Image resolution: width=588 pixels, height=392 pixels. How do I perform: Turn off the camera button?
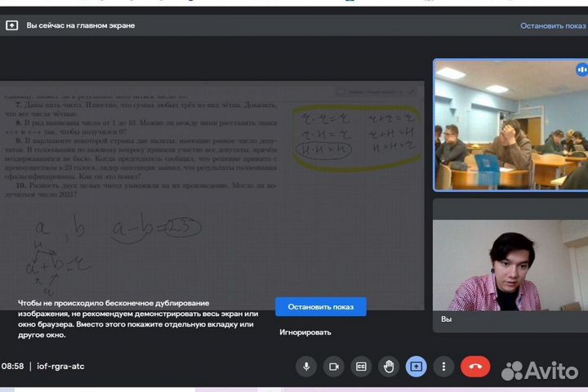point(334,367)
